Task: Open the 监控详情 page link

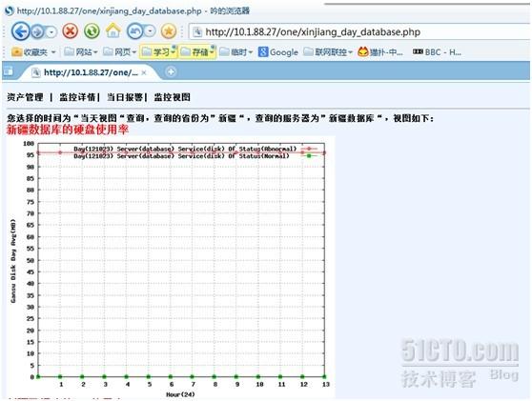Action: coord(77,97)
